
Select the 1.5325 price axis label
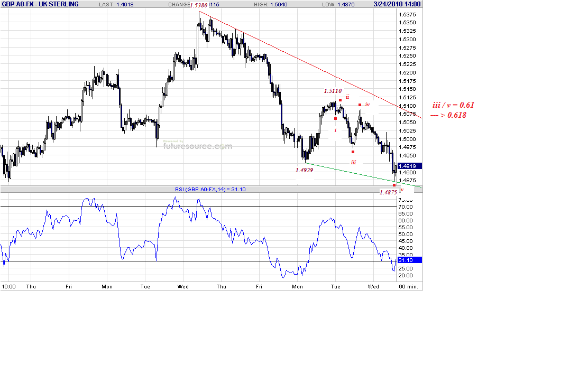coord(407,31)
